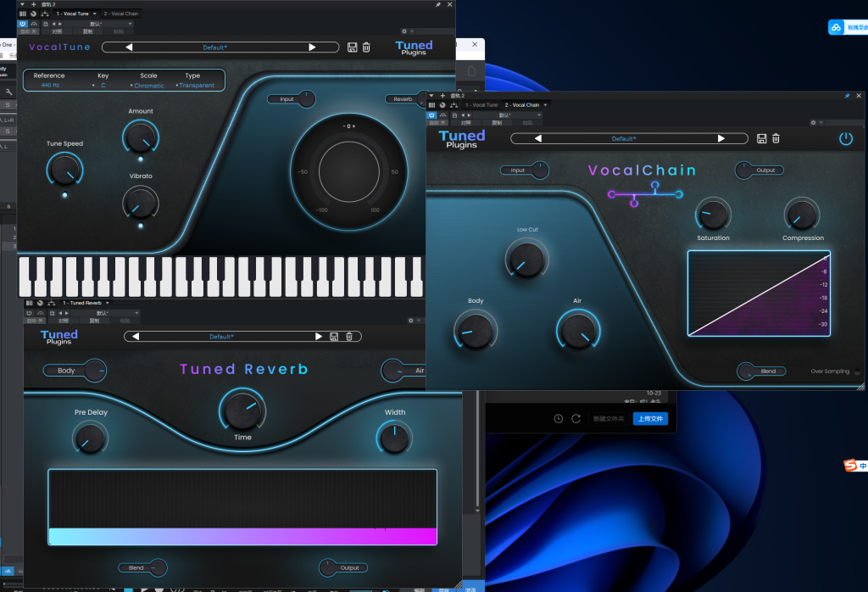
Task: Click the macro knob icon in VocalChain window
Action: 442,105
